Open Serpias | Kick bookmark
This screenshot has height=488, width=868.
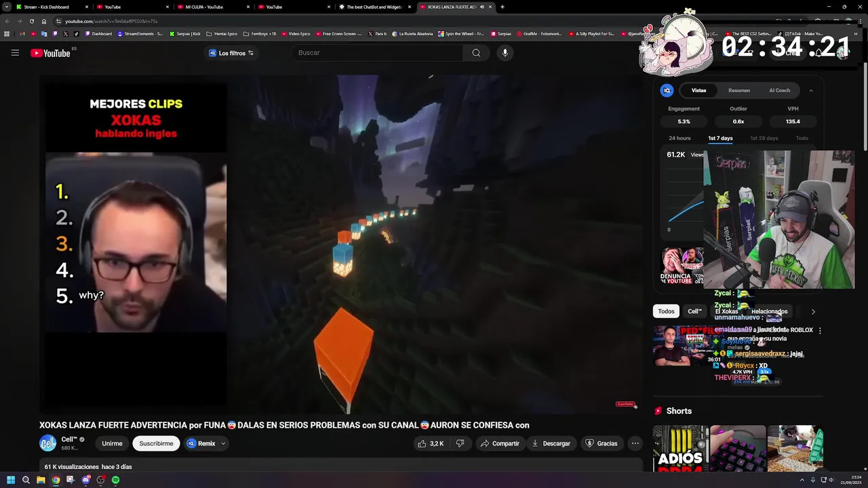tap(185, 33)
